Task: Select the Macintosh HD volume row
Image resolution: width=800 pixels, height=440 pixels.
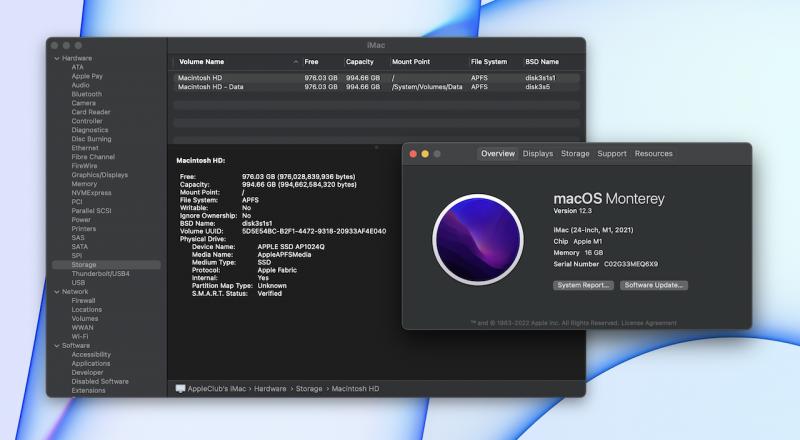Action: click(x=377, y=78)
